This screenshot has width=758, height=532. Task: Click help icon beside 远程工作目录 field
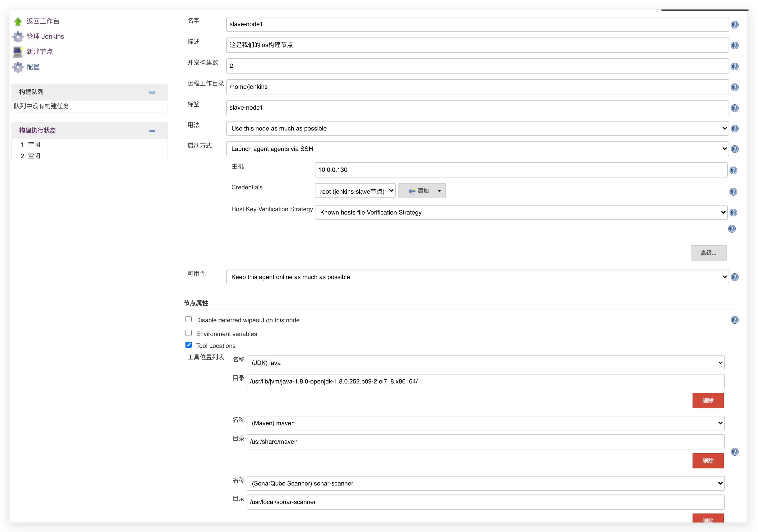click(735, 88)
